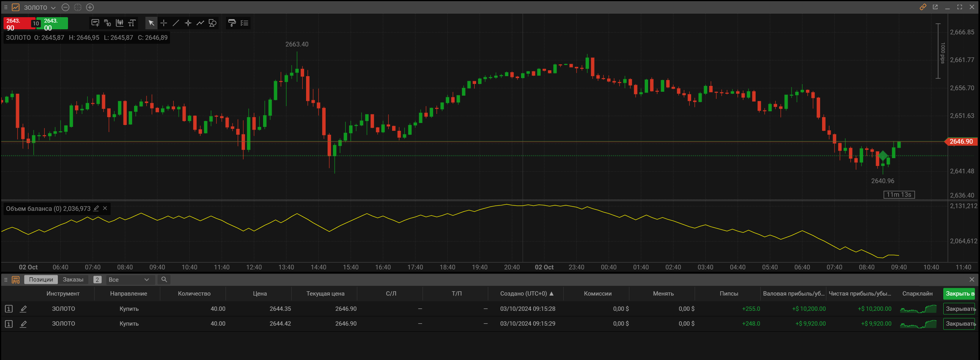Click the drag handle dots of chart panel
980x360 pixels.
coord(6,7)
